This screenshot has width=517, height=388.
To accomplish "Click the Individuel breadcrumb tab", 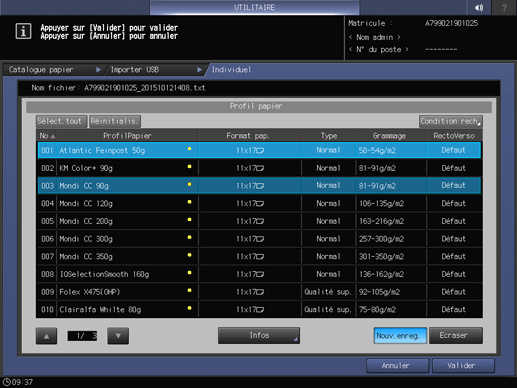I will click(231, 70).
